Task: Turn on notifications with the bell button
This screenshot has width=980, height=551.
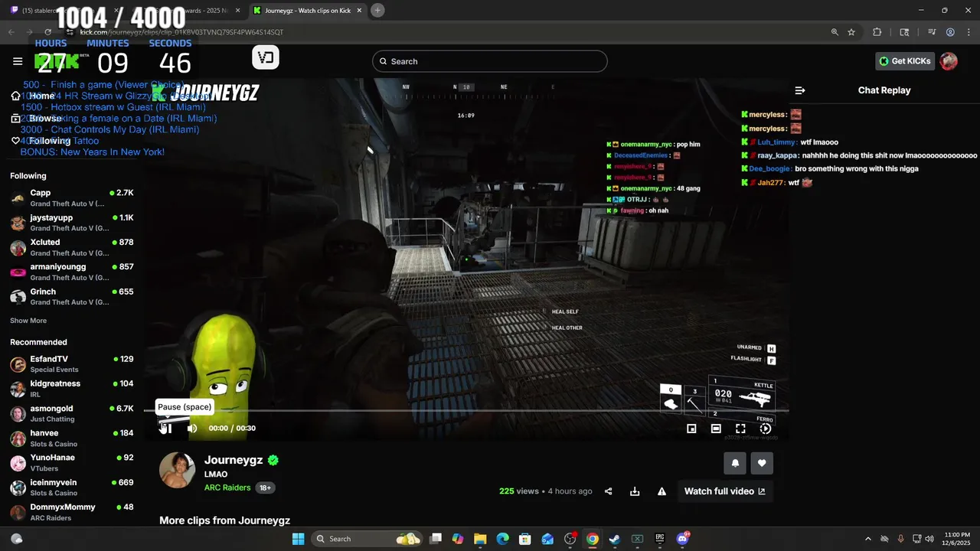Action: [736, 463]
